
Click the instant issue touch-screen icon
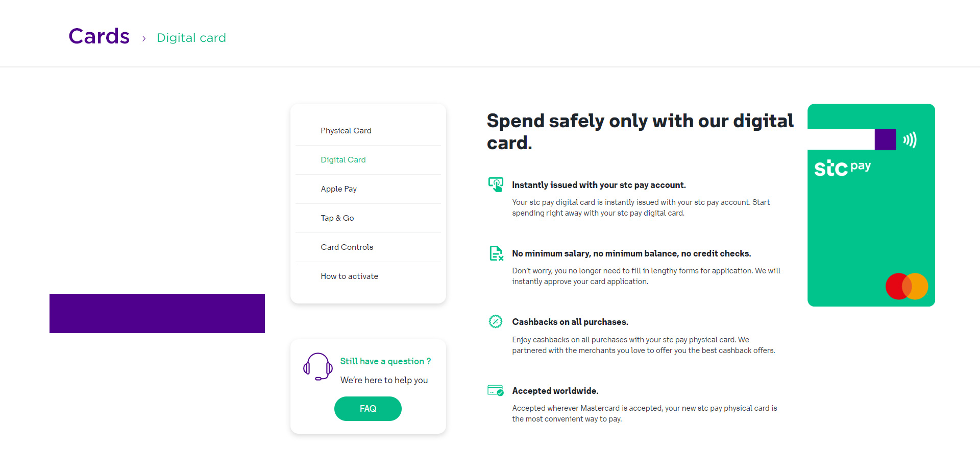(496, 184)
